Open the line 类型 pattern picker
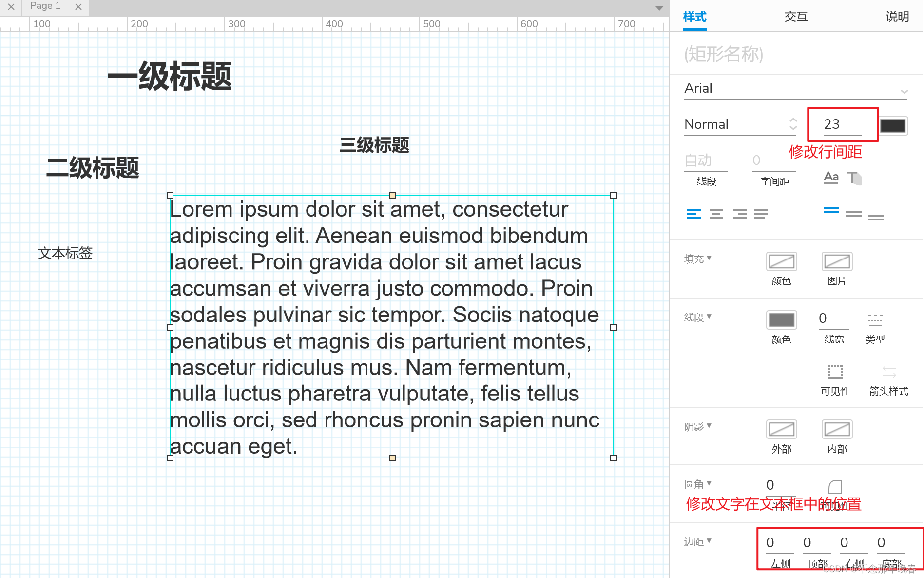Image resolution: width=924 pixels, height=578 pixels. (x=875, y=319)
